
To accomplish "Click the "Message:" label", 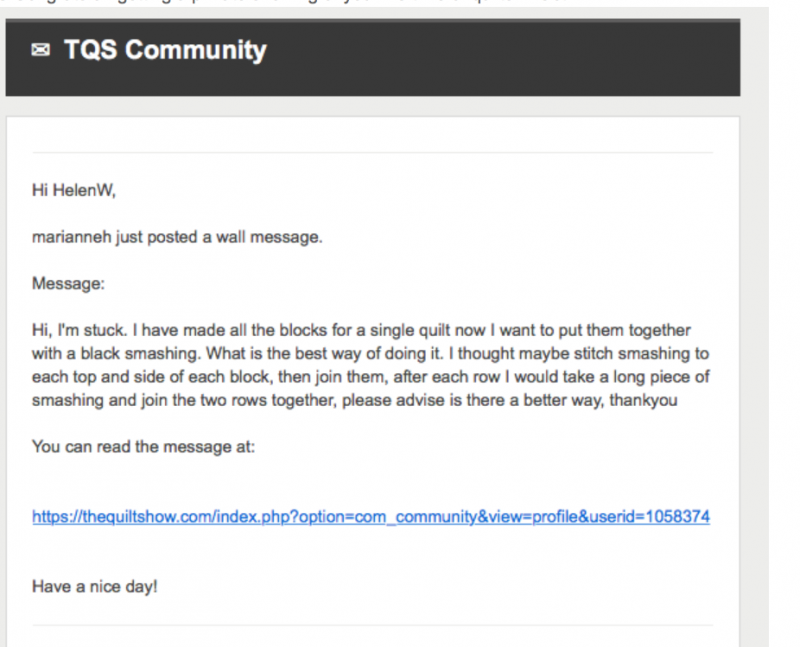I will tap(68, 284).
